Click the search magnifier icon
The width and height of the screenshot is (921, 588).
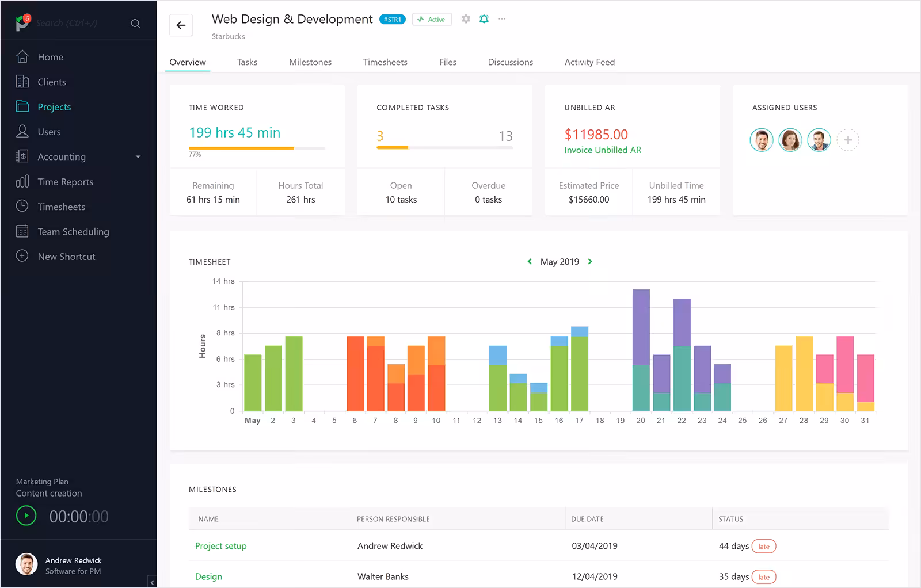point(135,24)
